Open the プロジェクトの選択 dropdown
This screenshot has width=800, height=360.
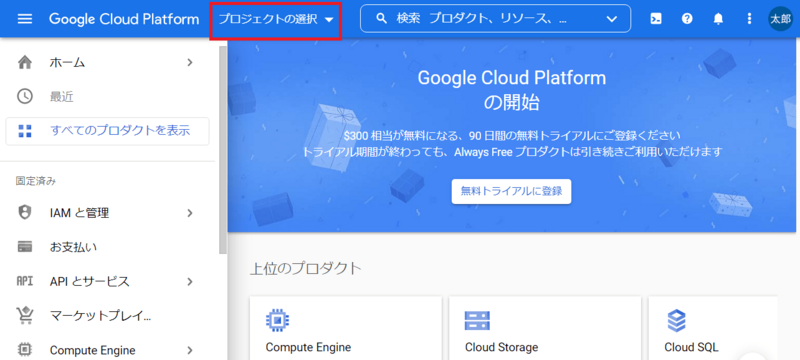point(276,19)
